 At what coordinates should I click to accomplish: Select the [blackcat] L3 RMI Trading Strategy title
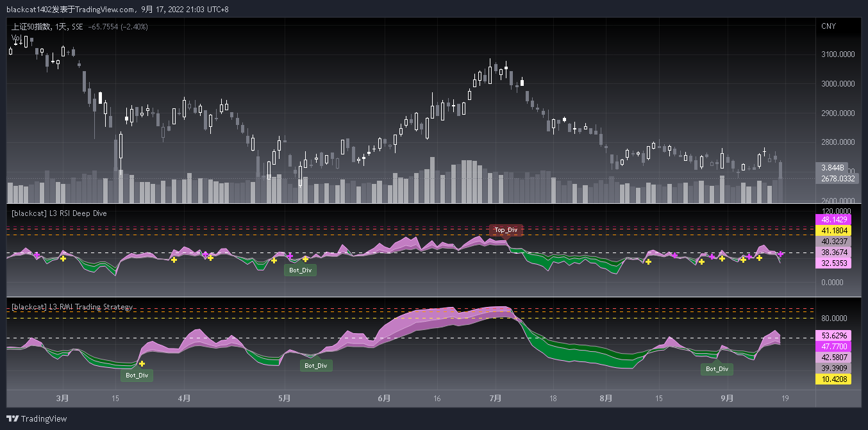tap(72, 307)
